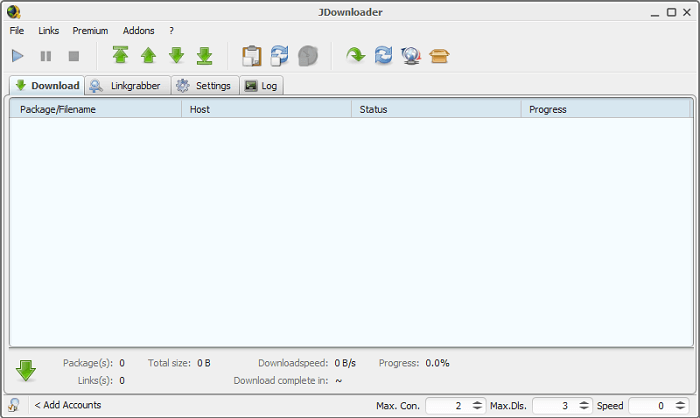The image size is (700, 418).
Task: Move selection to bottom of list
Action: 204,56
